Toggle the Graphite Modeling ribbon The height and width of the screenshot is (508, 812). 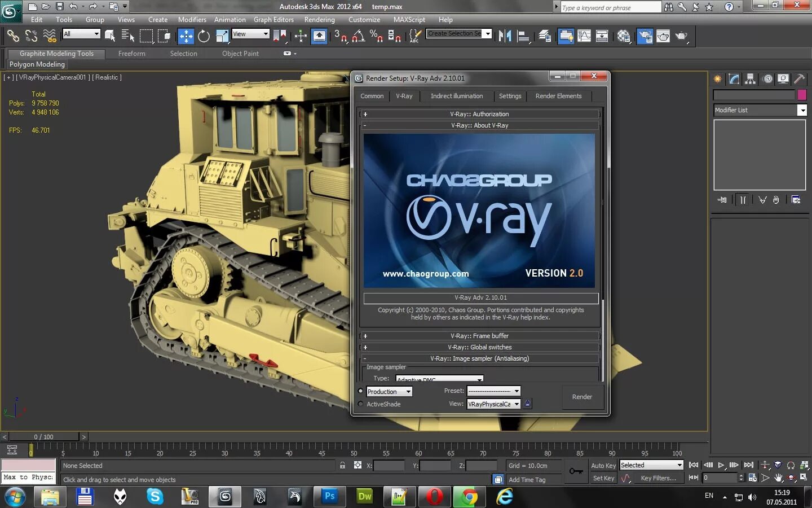[x=566, y=36]
